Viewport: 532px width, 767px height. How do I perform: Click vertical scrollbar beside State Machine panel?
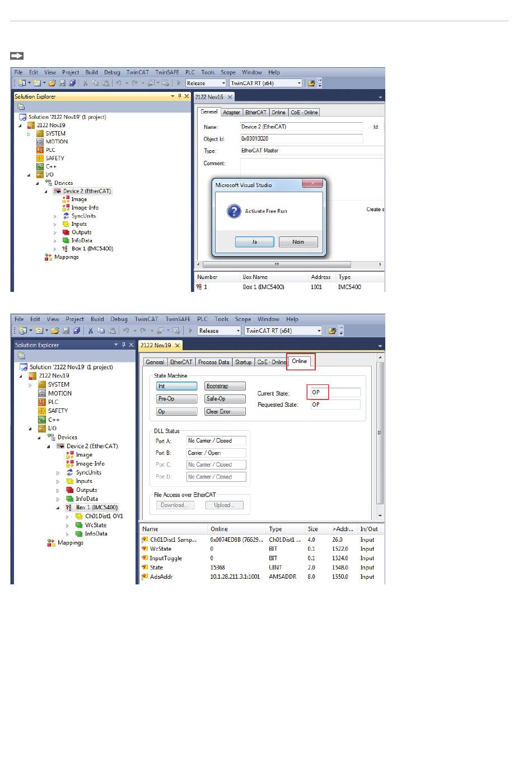point(380,436)
